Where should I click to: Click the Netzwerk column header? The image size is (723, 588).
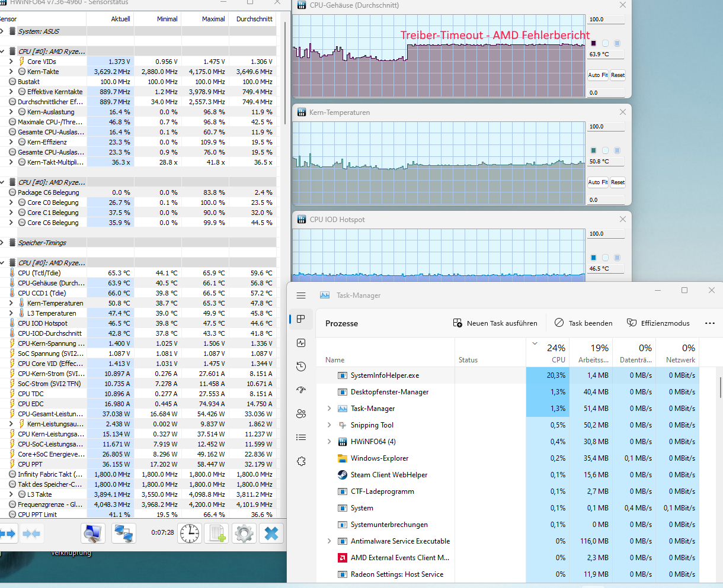click(x=677, y=352)
